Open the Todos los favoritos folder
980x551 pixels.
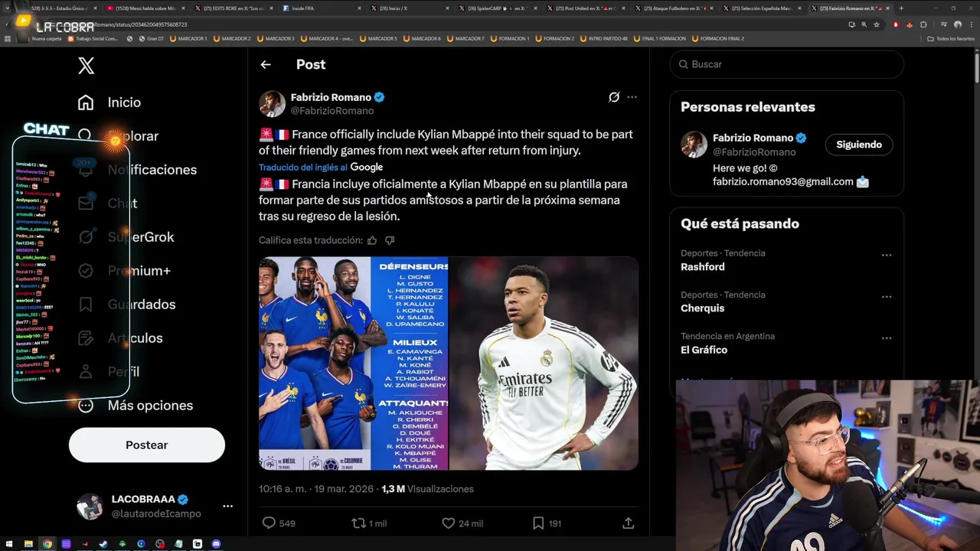tap(951, 38)
